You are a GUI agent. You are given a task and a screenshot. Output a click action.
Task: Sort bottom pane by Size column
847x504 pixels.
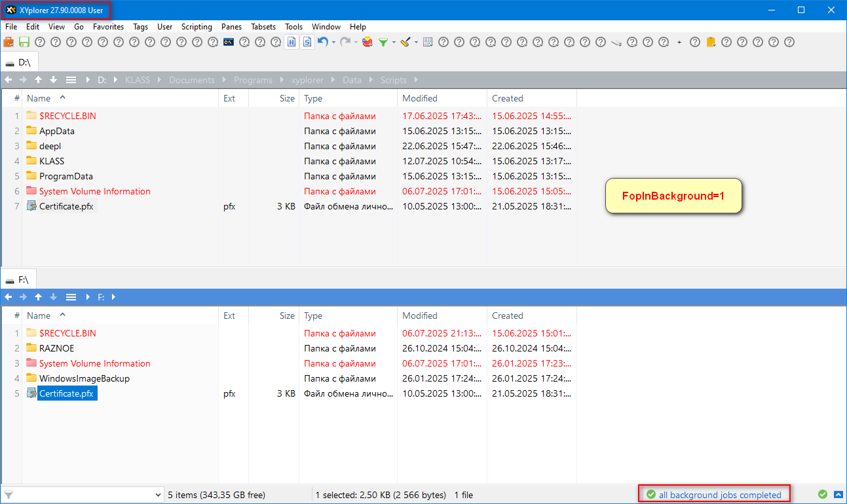click(x=274, y=315)
